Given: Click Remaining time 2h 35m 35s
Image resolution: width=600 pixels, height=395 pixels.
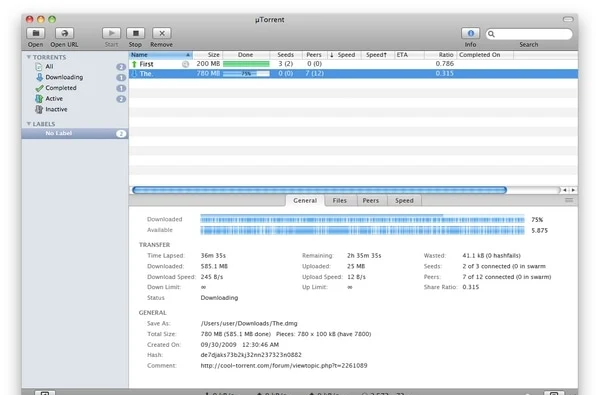Looking at the screenshot, I should pyautogui.click(x=364, y=256).
